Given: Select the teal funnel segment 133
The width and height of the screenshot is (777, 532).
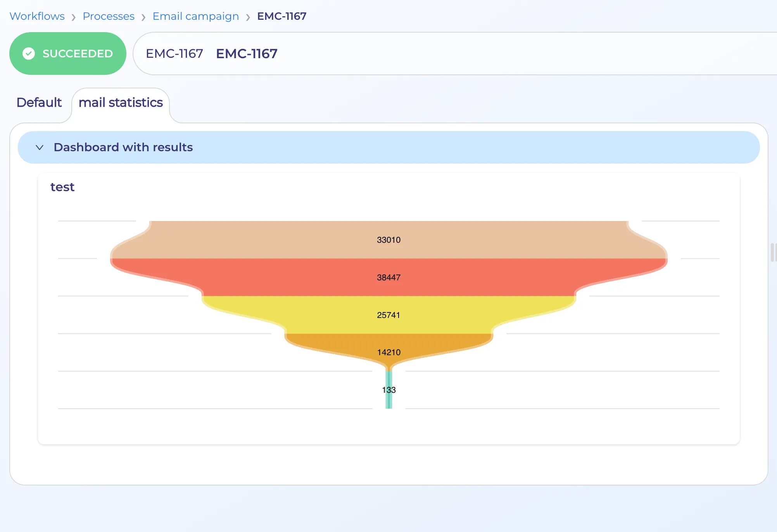Looking at the screenshot, I should pyautogui.click(x=389, y=390).
